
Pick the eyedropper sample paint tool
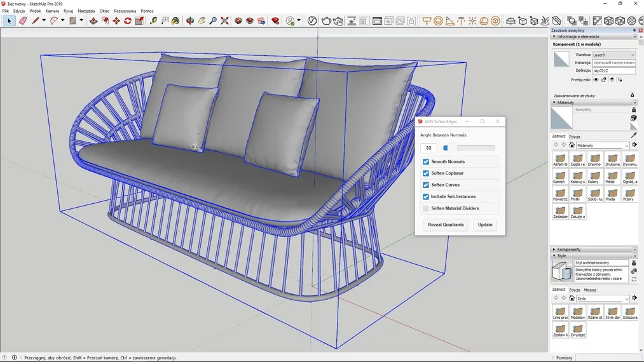633,135
